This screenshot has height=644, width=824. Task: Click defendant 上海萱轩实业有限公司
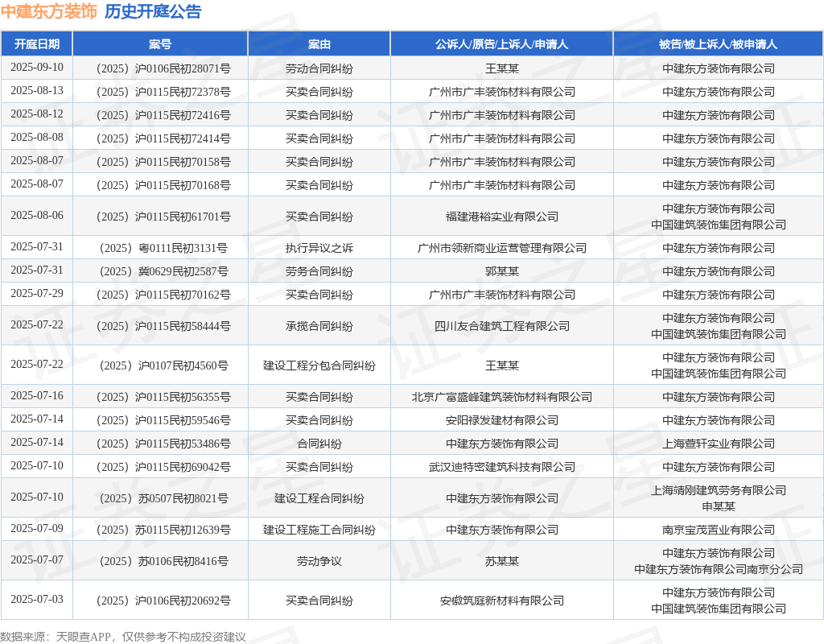tap(719, 444)
